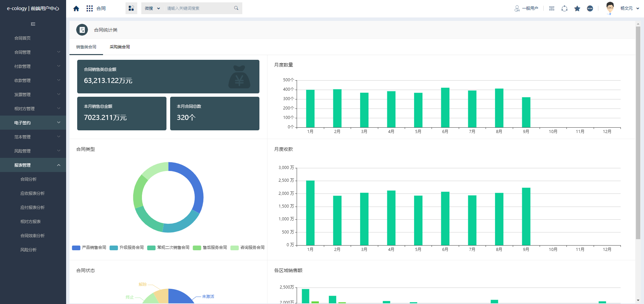
Task: Click the 解除 label in 合同状态 chart
Action: [143, 285]
